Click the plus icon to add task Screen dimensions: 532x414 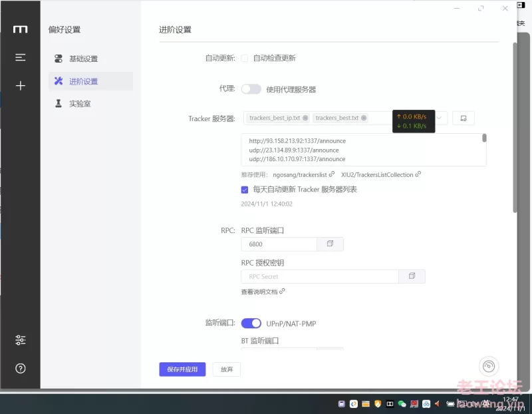[x=21, y=86]
